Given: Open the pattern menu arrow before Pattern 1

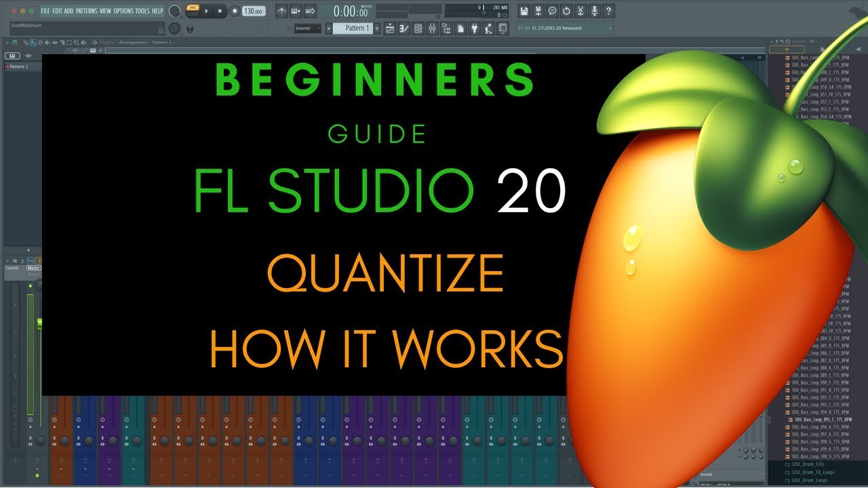Looking at the screenshot, I should pos(329,28).
